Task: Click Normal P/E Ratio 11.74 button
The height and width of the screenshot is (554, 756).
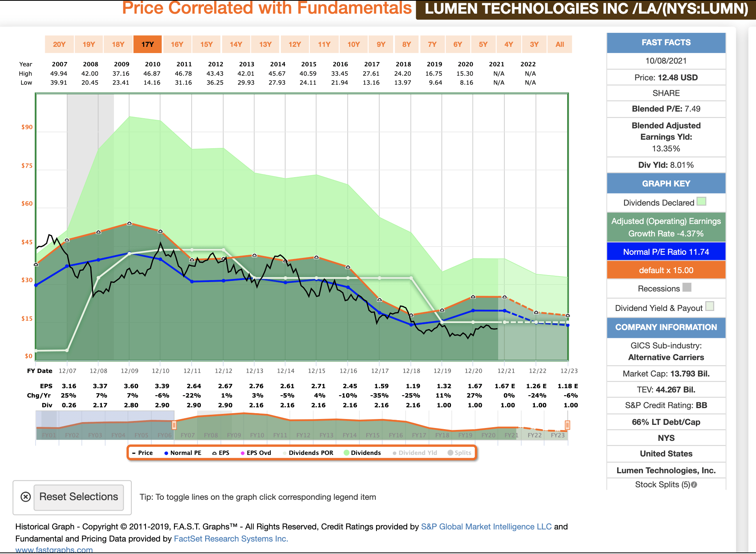Action: tap(666, 252)
